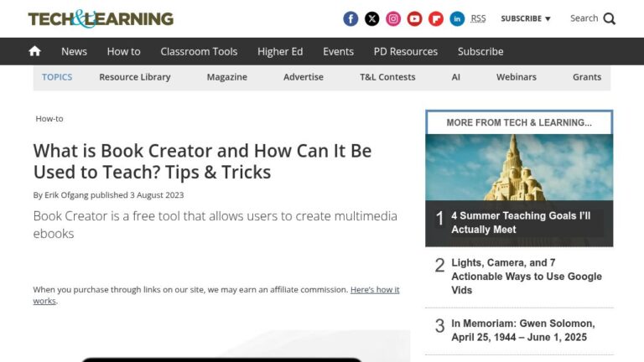Click the home icon in the nav bar

click(35, 51)
